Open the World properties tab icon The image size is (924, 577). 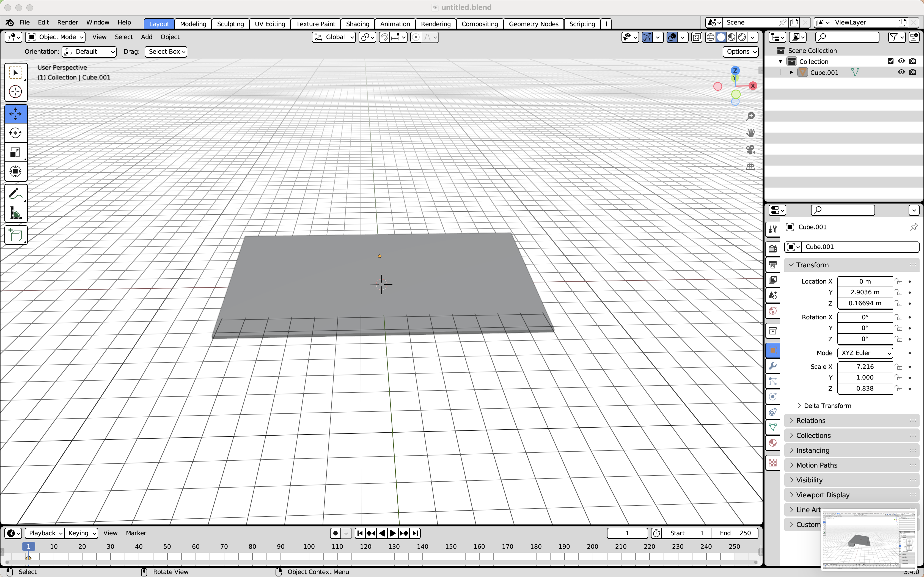tap(773, 311)
